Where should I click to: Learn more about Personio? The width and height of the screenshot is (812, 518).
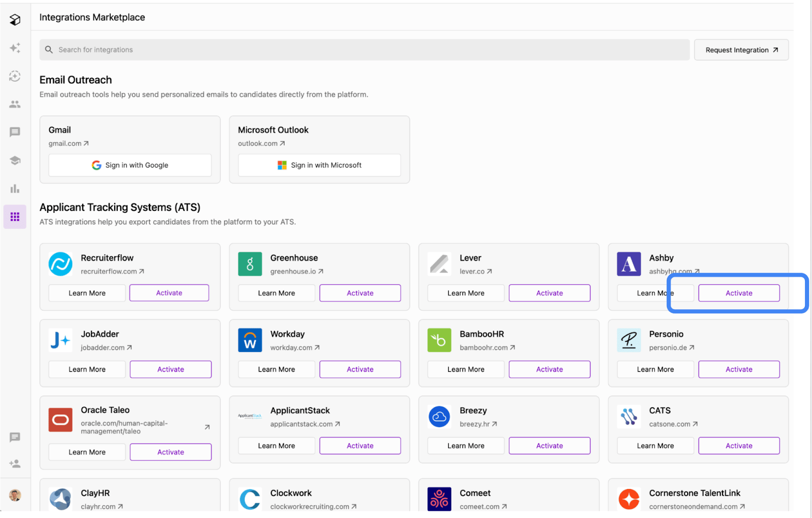tap(656, 369)
